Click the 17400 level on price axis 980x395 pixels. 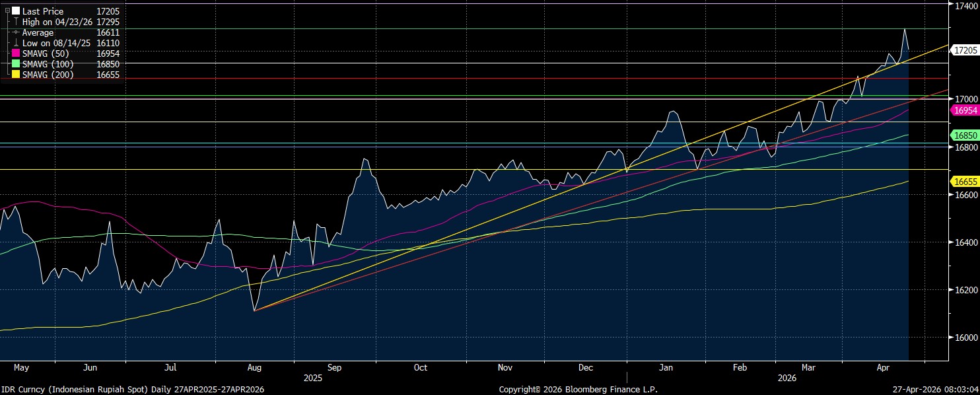[x=963, y=5]
